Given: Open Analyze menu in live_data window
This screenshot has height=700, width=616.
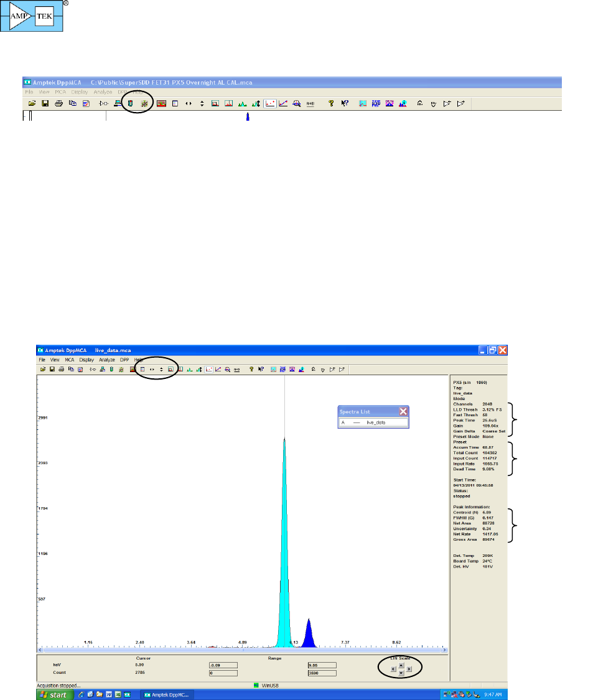Looking at the screenshot, I should tap(106, 360).
